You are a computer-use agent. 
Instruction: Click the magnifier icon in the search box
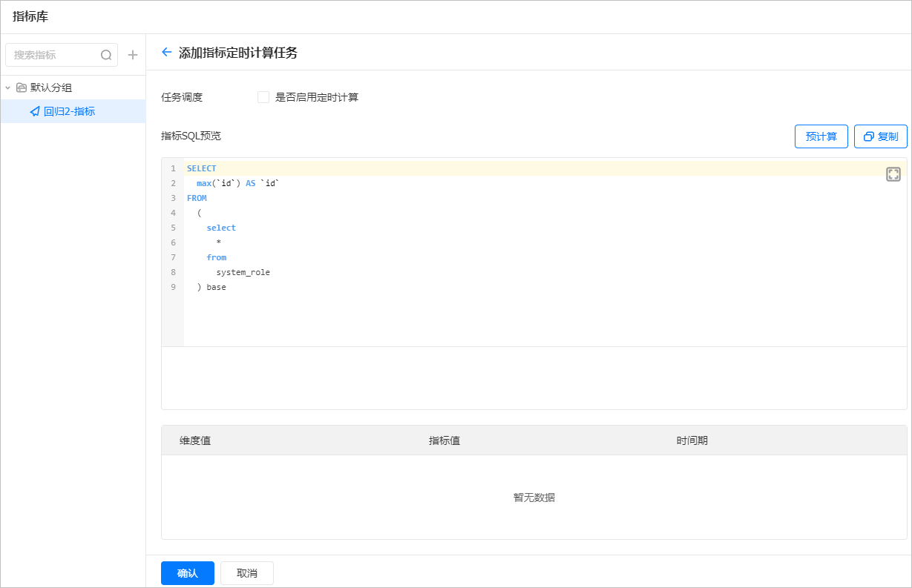[106, 54]
